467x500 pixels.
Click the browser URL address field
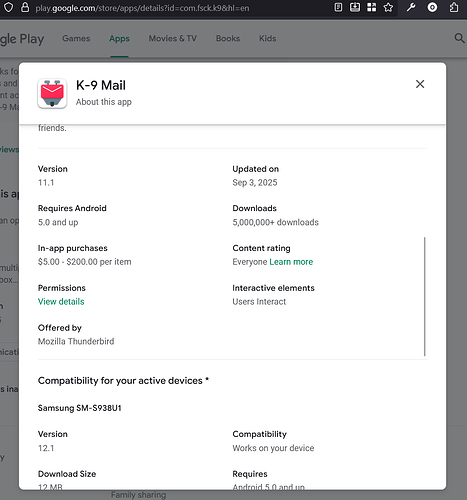(142, 8)
